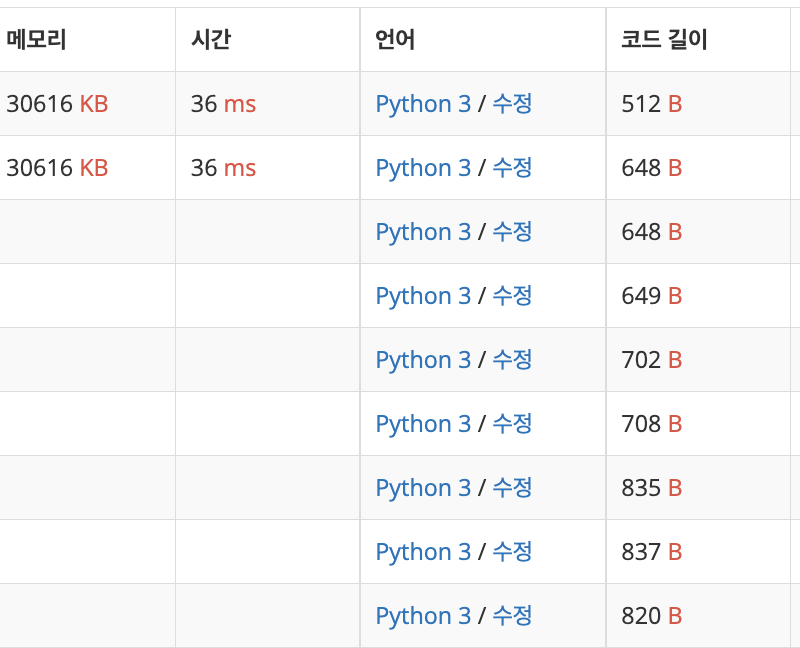This screenshot has height=648, width=800.
Task: Click 수정 link in the 835 B row
Action: 512,487
